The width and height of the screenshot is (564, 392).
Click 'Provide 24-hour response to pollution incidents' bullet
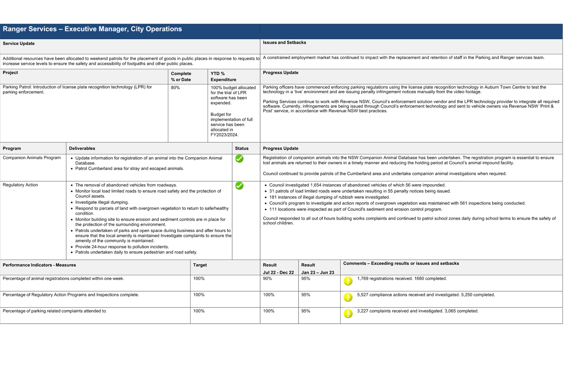click(x=122, y=247)
